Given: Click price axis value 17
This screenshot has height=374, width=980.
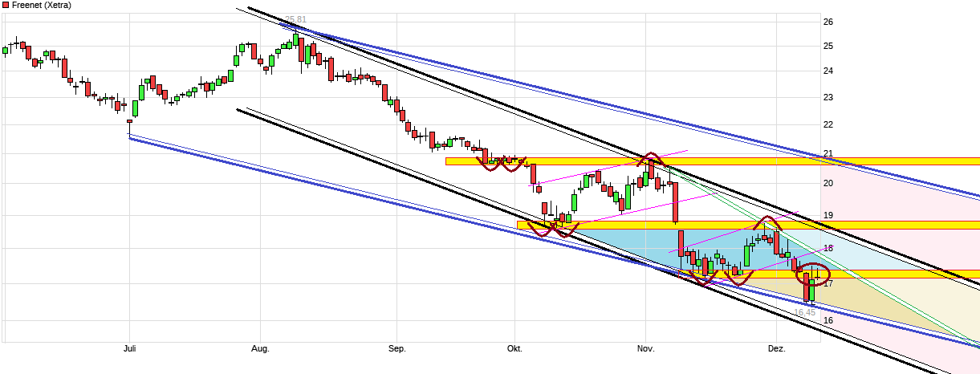Looking at the screenshot, I should [x=828, y=283].
